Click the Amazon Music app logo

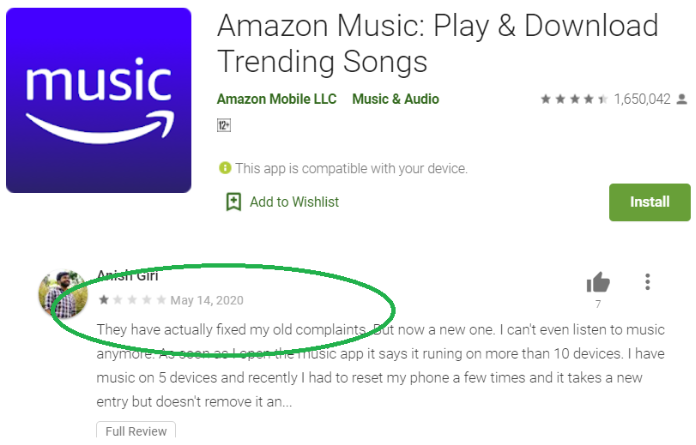[x=98, y=100]
